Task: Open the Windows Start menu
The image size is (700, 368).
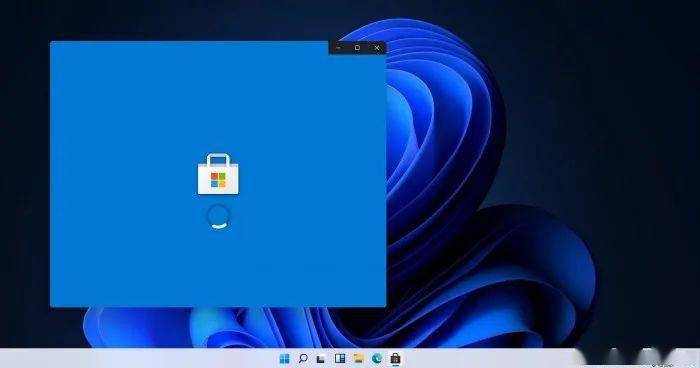Action: tap(284, 358)
